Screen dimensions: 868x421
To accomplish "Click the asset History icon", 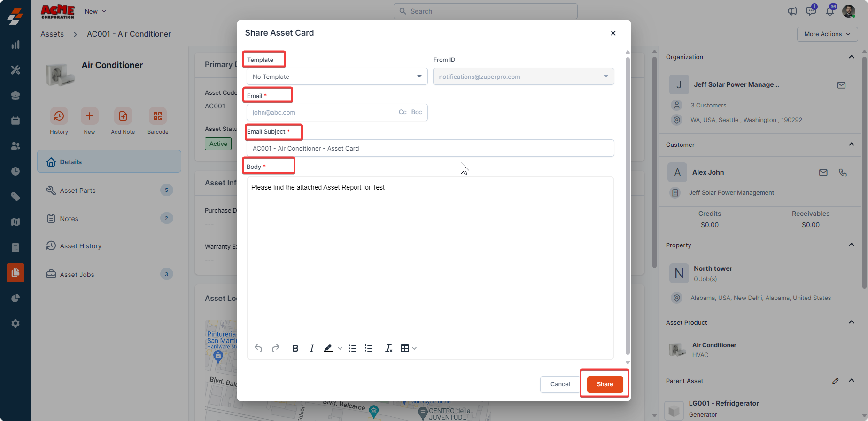I will (59, 116).
